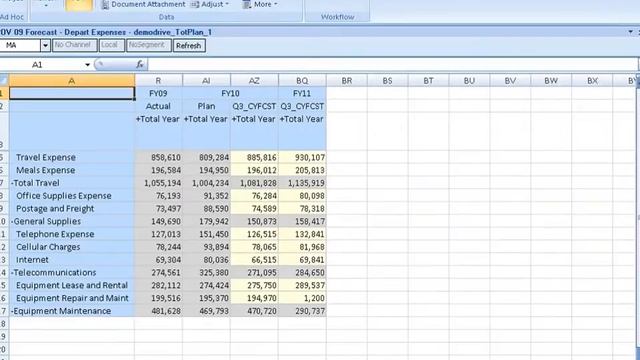Viewport: 640px width, 360px height.
Task: Click the vertical scrollbar at right edge
Action: tap(638, 216)
